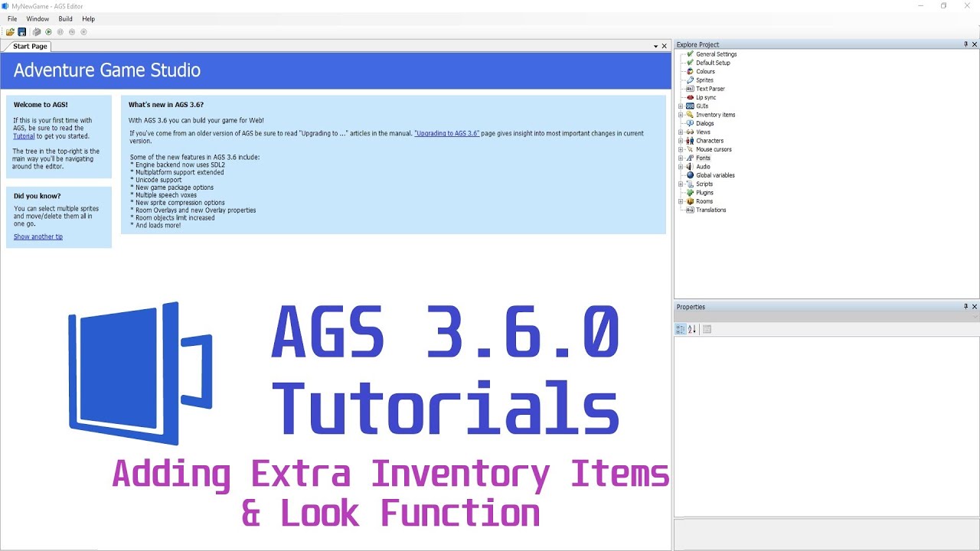
Task: Expand the Audio tree node
Action: [x=681, y=167]
